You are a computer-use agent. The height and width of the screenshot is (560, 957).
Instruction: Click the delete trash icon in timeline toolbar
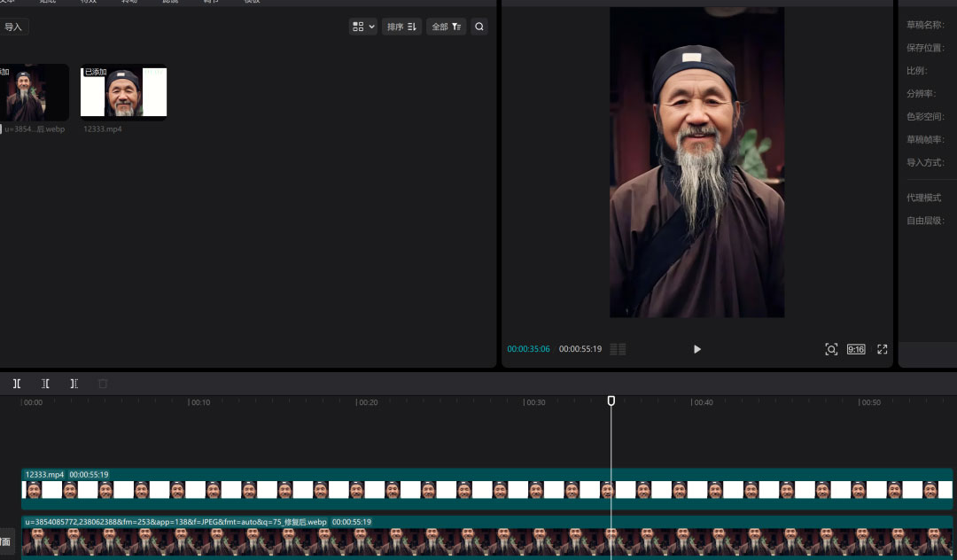point(103,384)
